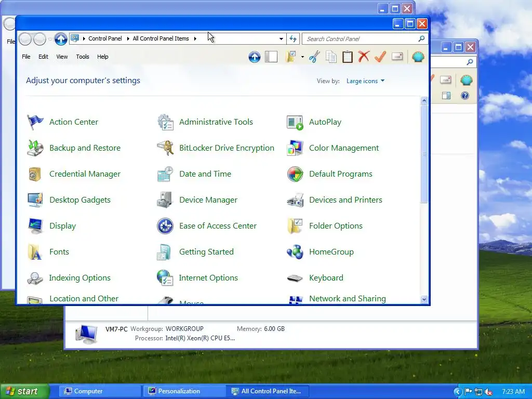The width and height of the screenshot is (532, 399).
Task: Open Administrative Tools icon
Action: tap(165, 122)
